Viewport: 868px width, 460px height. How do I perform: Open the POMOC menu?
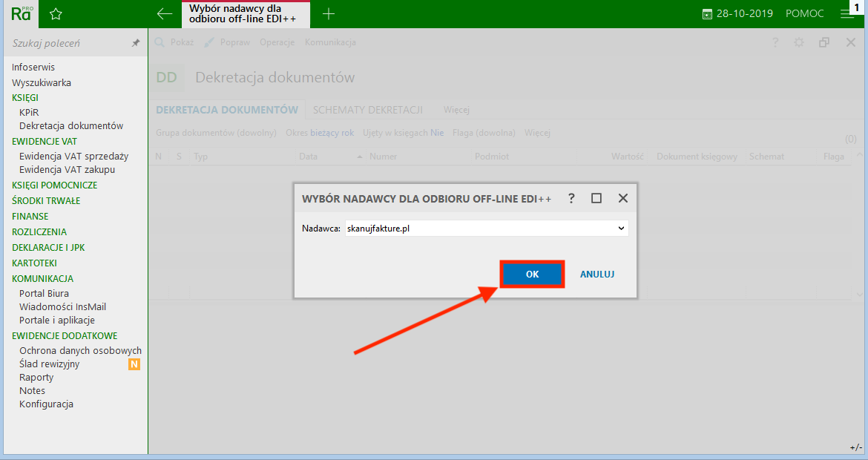(804, 13)
